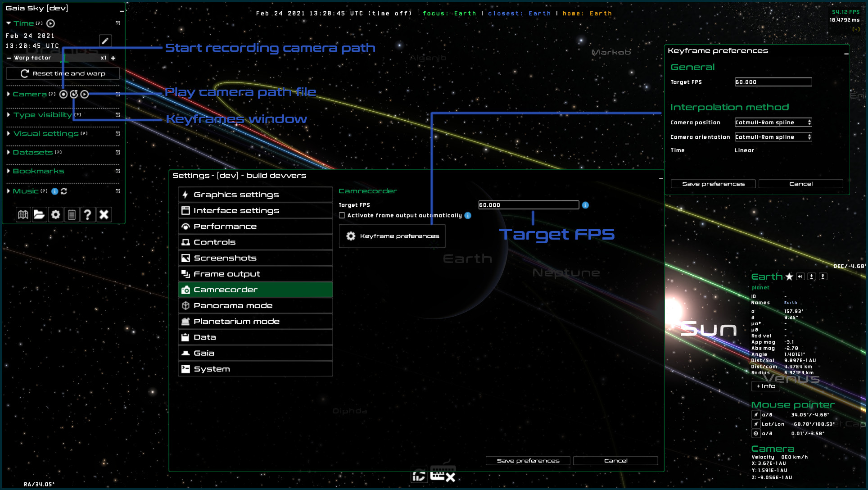Click the load bookmarks icon in toolbar
Image resolution: width=868 pixels, height=490 pixels.
click(39, 214)
